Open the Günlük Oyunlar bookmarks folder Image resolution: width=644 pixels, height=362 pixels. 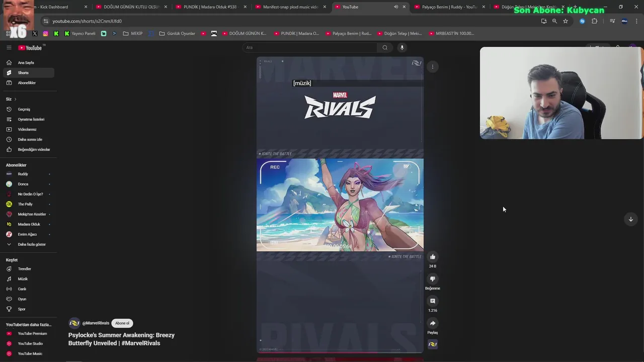177,34
